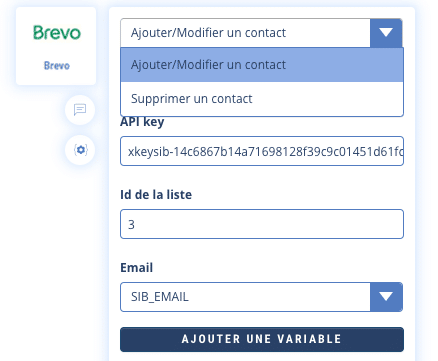Select the Brevo module card
The image size is (438, 361).
click(56, 46)
